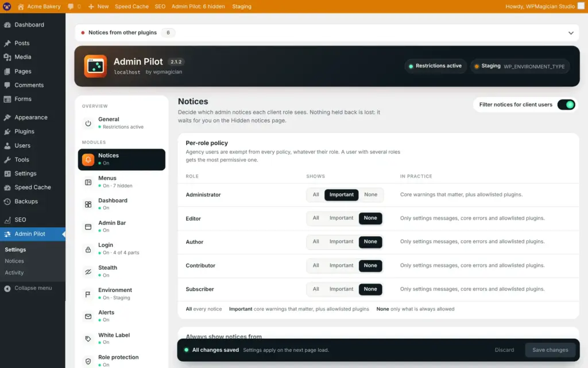Image resolution: width=588 pixels, height=368 pixels.
Task: Click the Save changes button
Action: [x=550, y=350]
